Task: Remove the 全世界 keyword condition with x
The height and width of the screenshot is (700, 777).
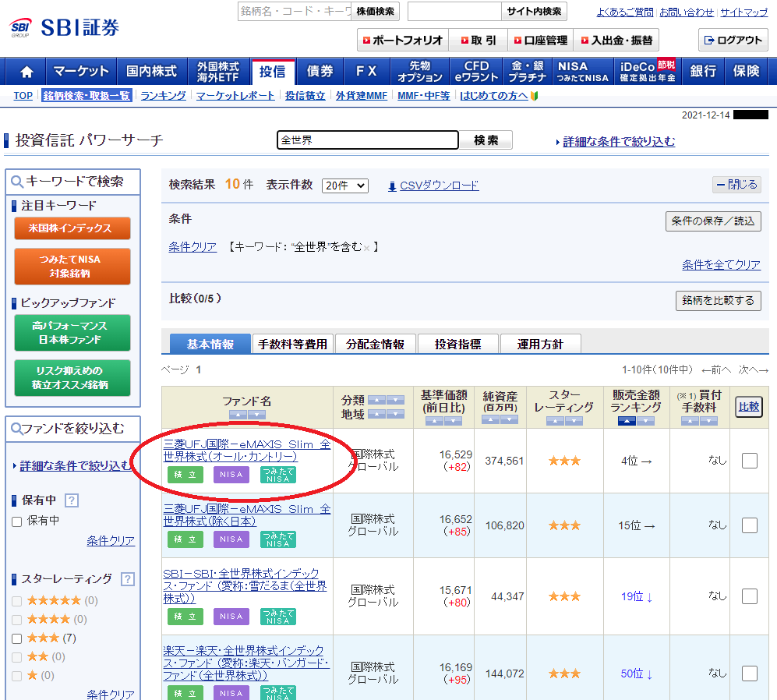Action: [366, 247]
